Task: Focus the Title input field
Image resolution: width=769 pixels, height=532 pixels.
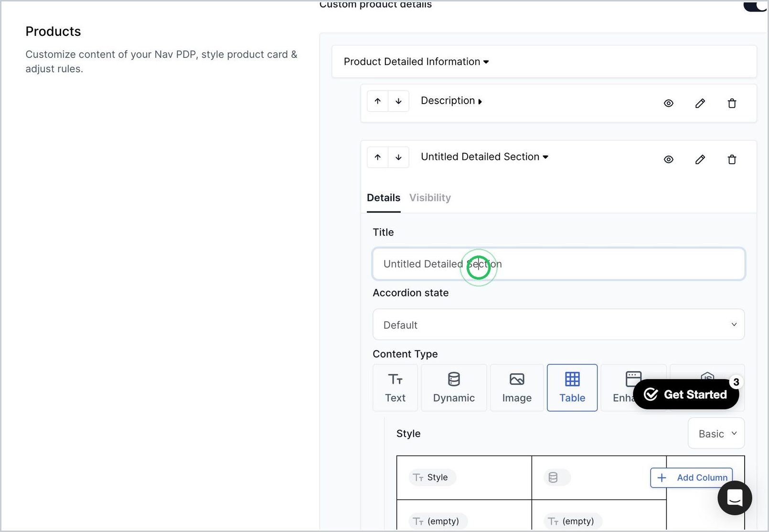Action: pyautogui.click(x=558, y=264)
